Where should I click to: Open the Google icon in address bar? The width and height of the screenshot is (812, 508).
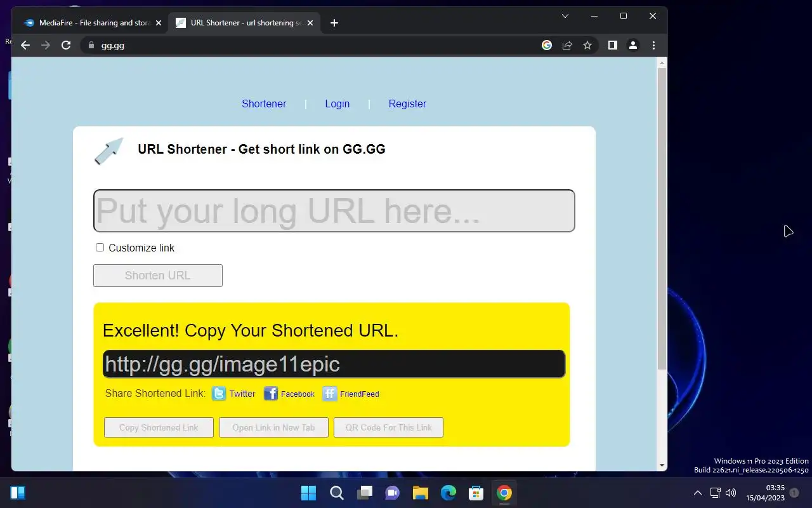[547, 45]
